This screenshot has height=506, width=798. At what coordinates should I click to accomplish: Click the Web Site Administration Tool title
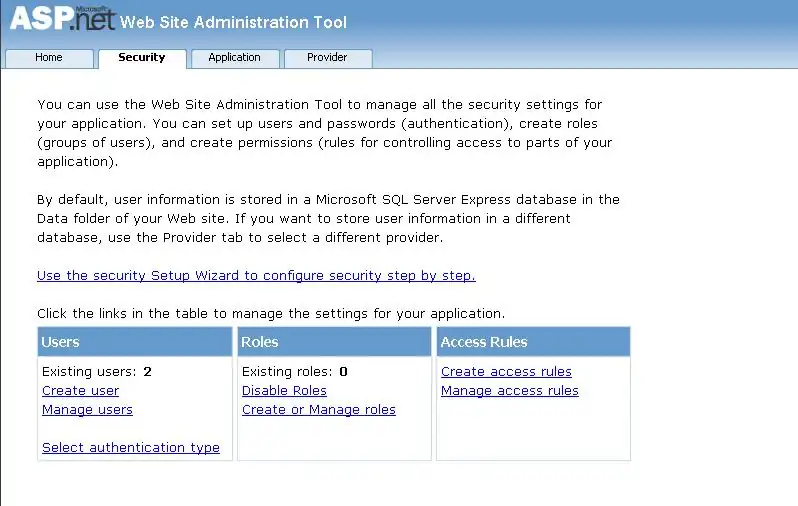coord(234,22)
